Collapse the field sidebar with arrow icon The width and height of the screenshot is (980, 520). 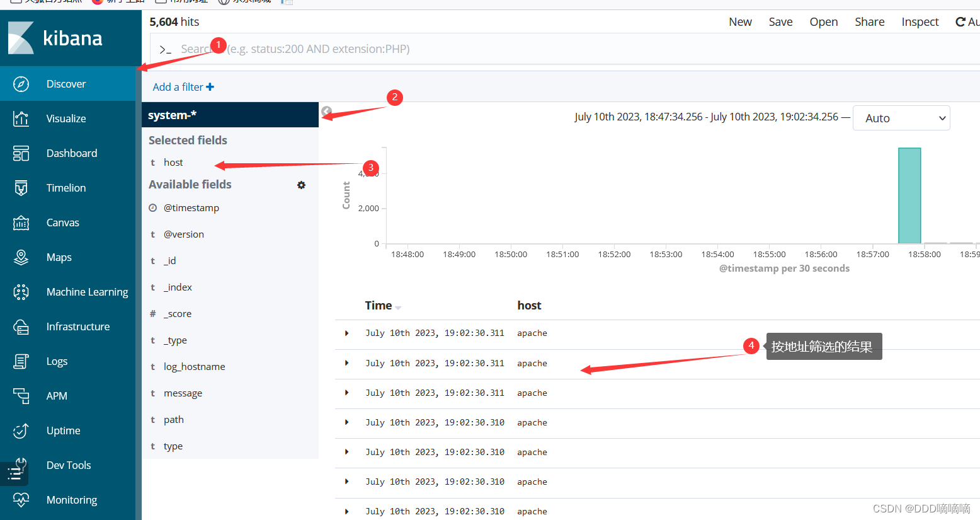(x=326, y=112)
